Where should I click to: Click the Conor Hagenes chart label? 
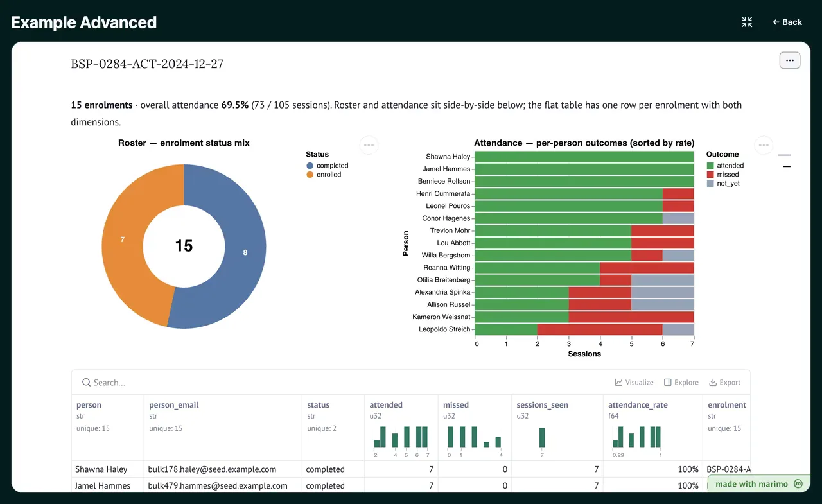(446, 218)
